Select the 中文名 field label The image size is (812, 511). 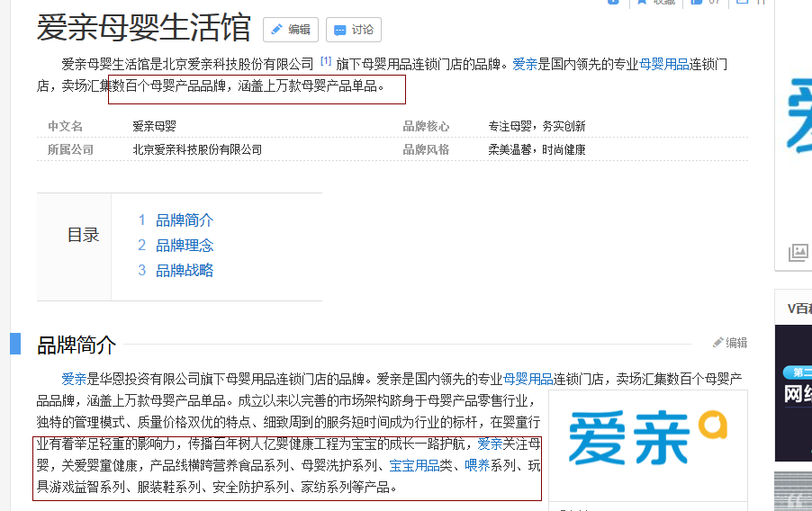coord(65,126)
